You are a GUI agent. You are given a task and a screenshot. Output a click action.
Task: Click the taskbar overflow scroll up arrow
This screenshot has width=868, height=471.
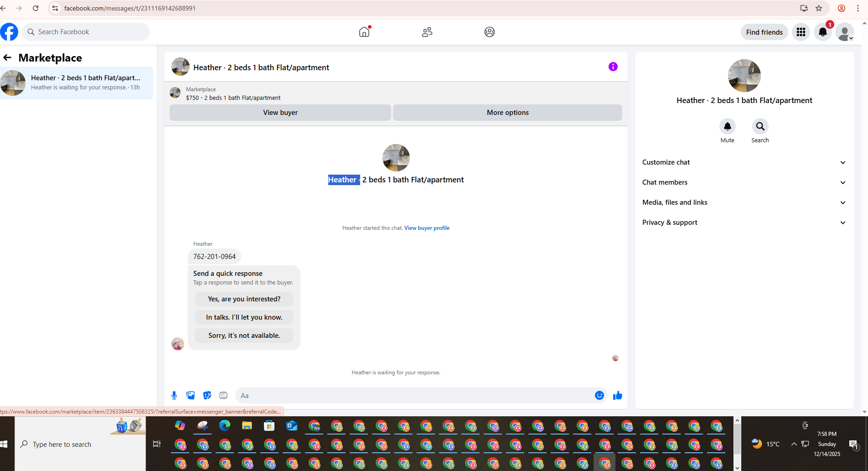pos(737,420)
